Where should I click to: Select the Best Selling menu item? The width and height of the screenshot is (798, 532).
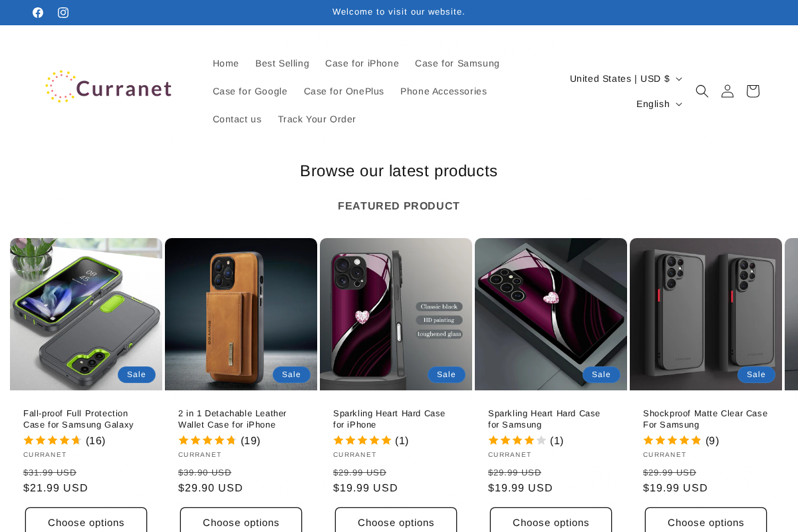(282, 63)
